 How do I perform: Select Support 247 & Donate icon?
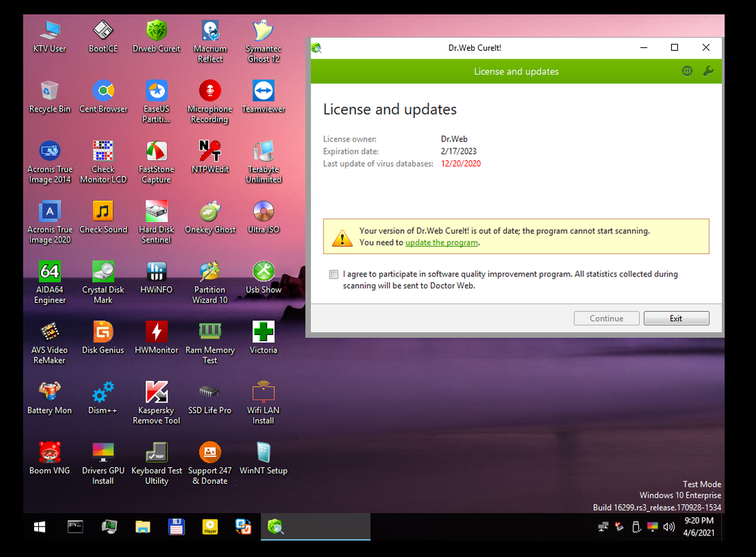[x=210, y=464]
